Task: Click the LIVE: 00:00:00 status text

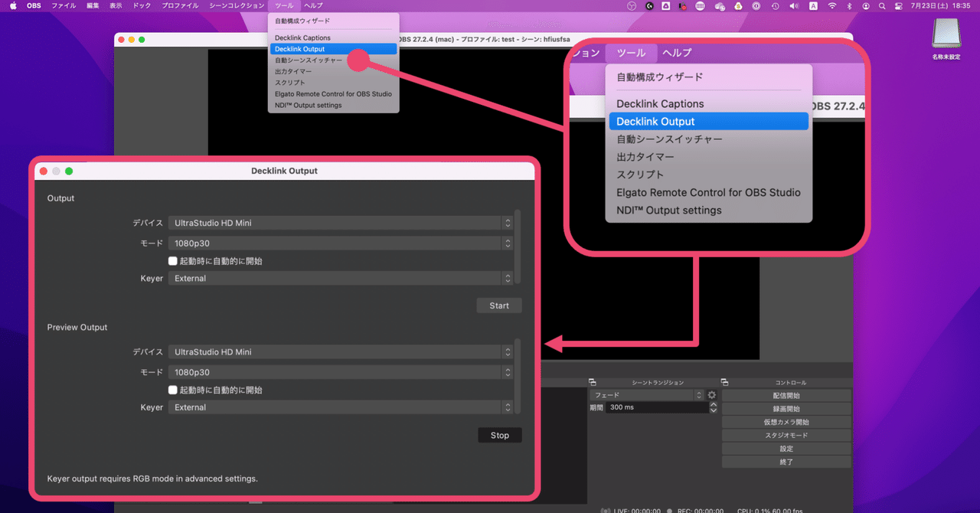Action: [x=636, y=510]
